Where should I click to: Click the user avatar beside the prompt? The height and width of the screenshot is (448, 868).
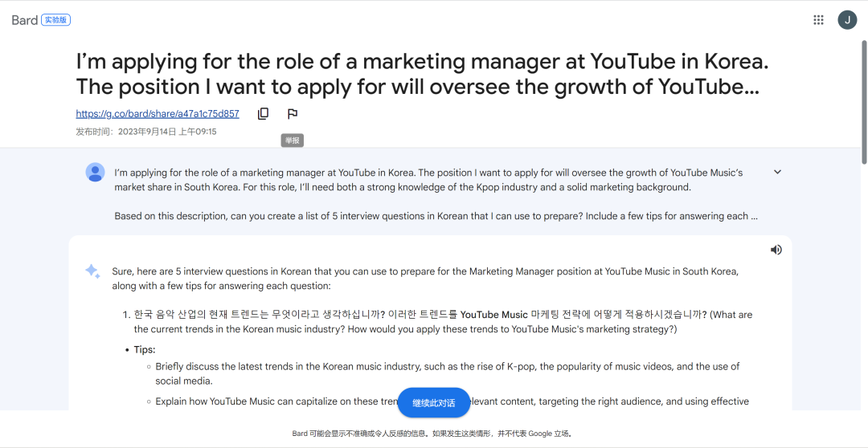pyautogui.click(x=95, y=172)
